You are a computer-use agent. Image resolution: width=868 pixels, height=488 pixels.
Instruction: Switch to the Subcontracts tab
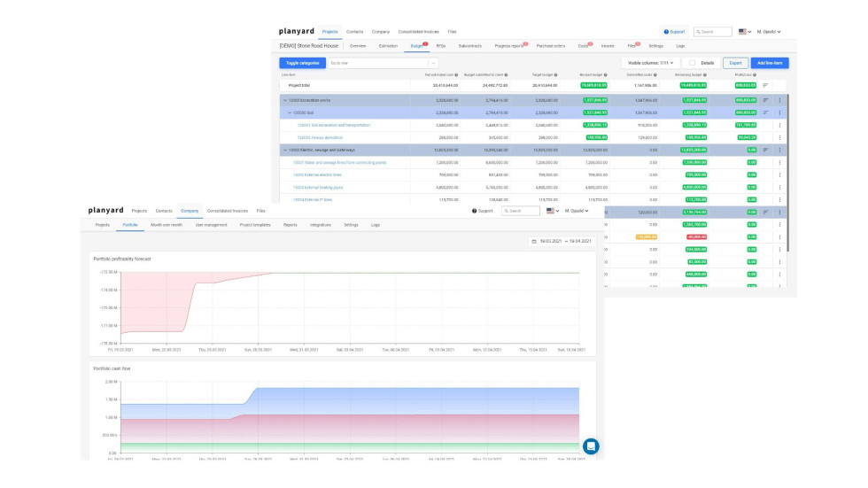coord(469,45)
